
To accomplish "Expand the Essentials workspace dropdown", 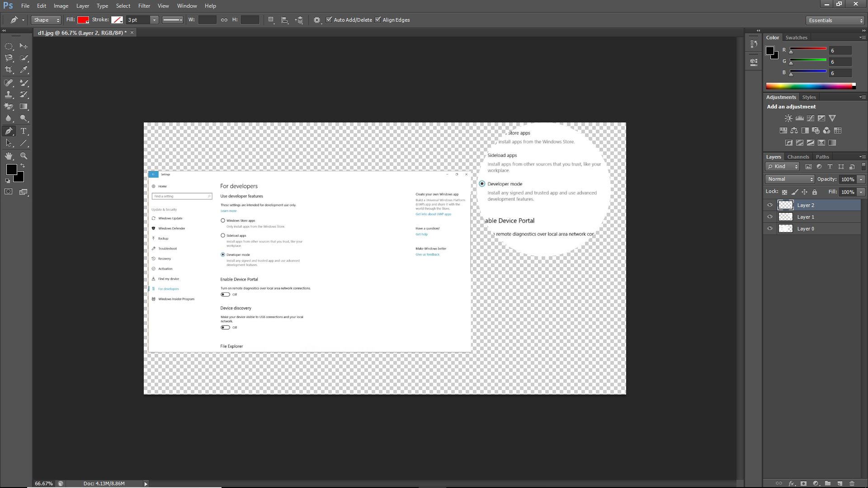I will pos(835,20).
